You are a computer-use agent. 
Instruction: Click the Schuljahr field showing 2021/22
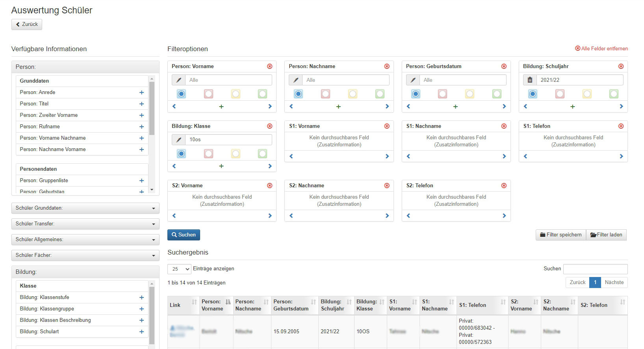[x=580, y=80]
